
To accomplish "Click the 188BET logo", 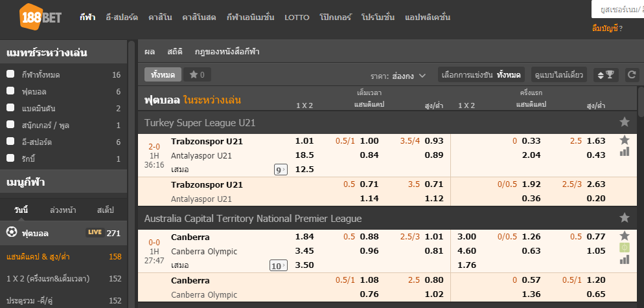I will [40, 17].
